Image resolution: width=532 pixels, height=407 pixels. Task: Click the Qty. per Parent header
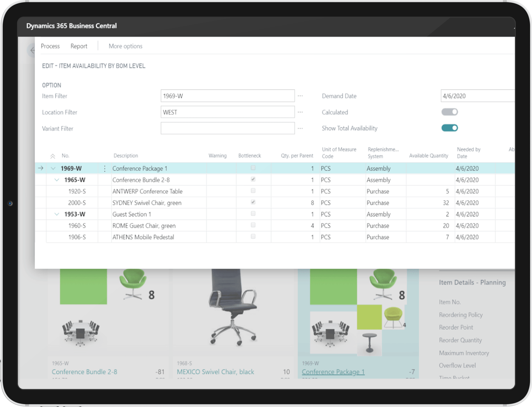tap(297, 156)
